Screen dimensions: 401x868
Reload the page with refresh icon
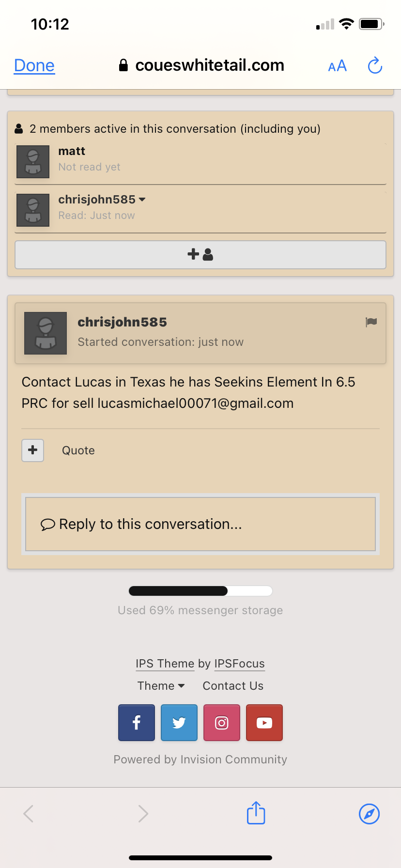pos(375,65)
